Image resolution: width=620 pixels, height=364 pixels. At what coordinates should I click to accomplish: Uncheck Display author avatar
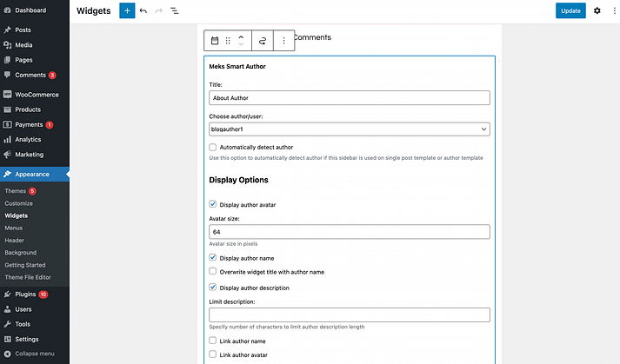pyautogui.click(x=213, y=204)
